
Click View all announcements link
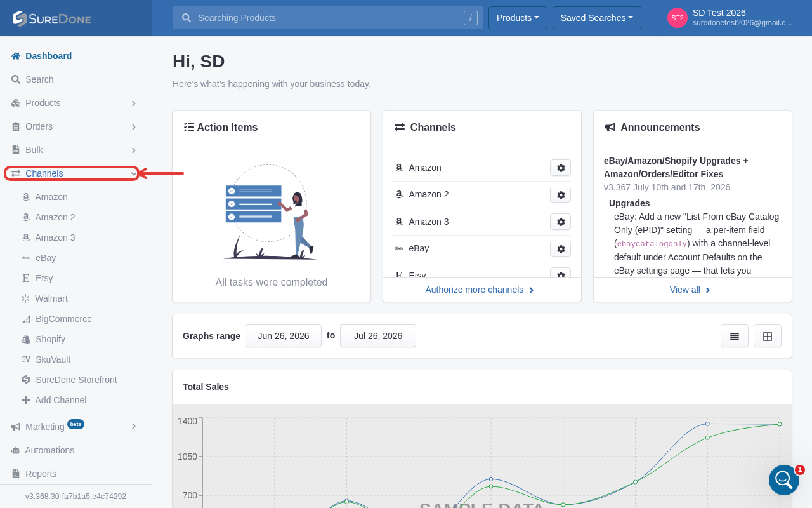(690, 290)
